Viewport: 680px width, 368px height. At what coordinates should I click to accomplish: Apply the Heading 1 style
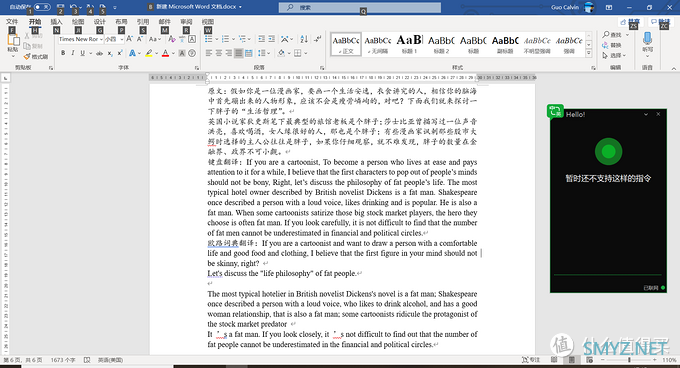tap(409, 44)
